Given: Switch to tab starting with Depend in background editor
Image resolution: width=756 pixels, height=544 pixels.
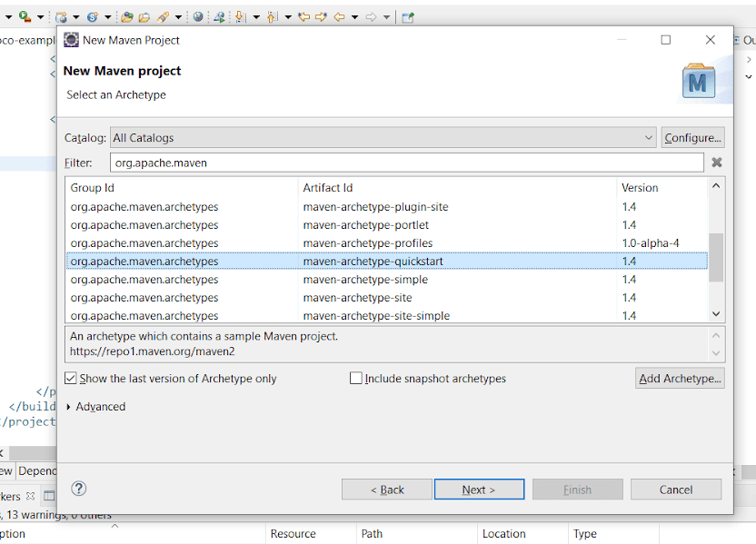Looking at the screenshot, I should 37,470.
